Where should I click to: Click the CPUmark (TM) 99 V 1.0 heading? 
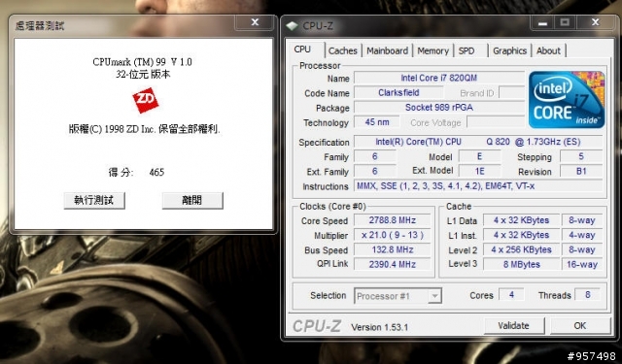[x=143, y=62]
